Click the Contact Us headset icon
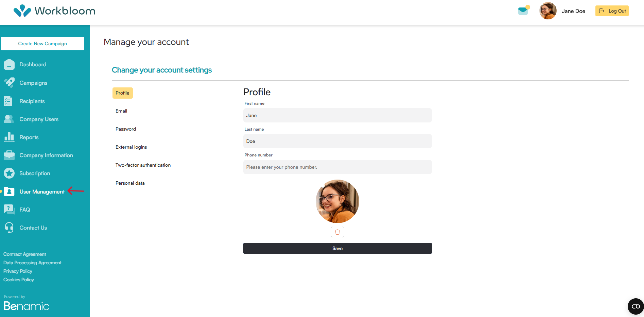The height and width of the screenshot is (317, 644). [9, 228]
